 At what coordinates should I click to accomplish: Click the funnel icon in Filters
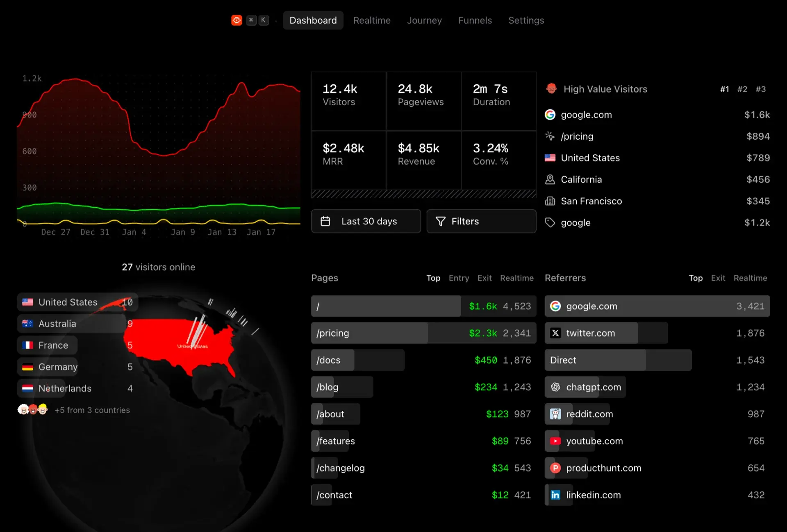pyautogui.click(x=441, y=221)
